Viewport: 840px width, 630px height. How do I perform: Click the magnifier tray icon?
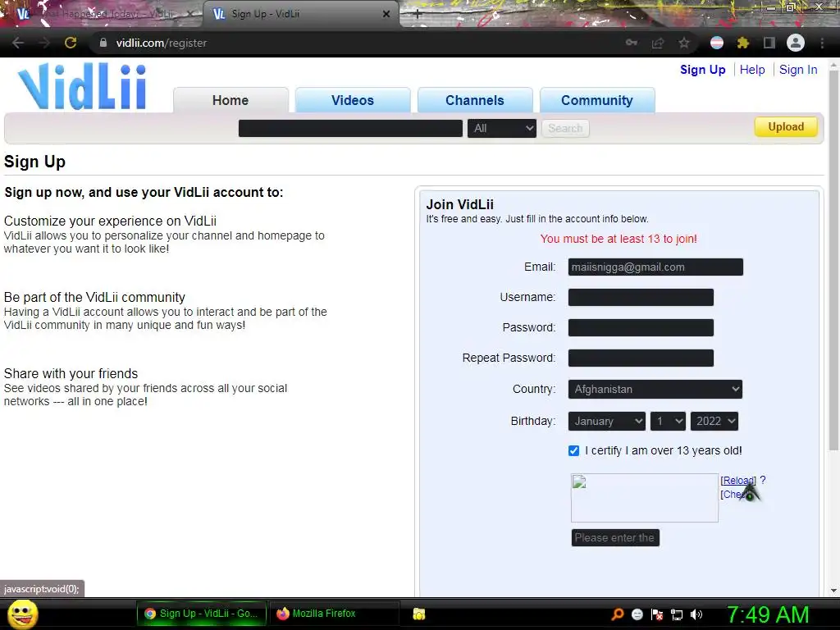coord(618,614)
